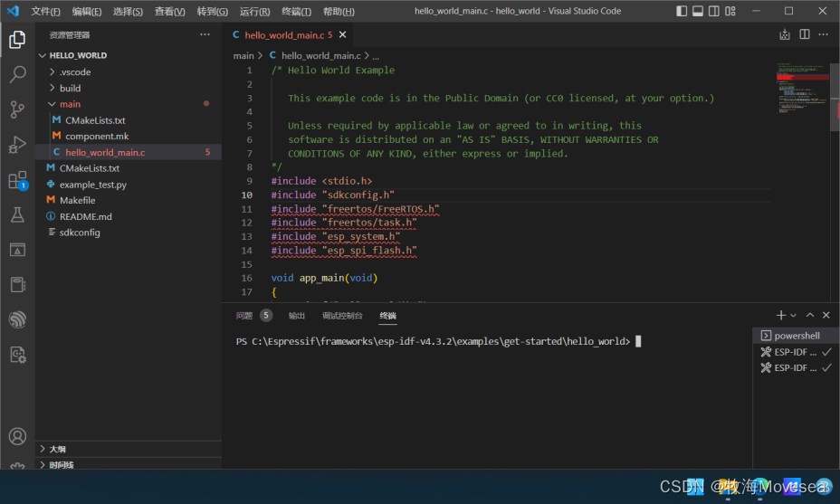Viewport: 840px width, 504px height.
Task: Place cursor on the #include "sdkconfig.h" line
Action: [333, 195]
